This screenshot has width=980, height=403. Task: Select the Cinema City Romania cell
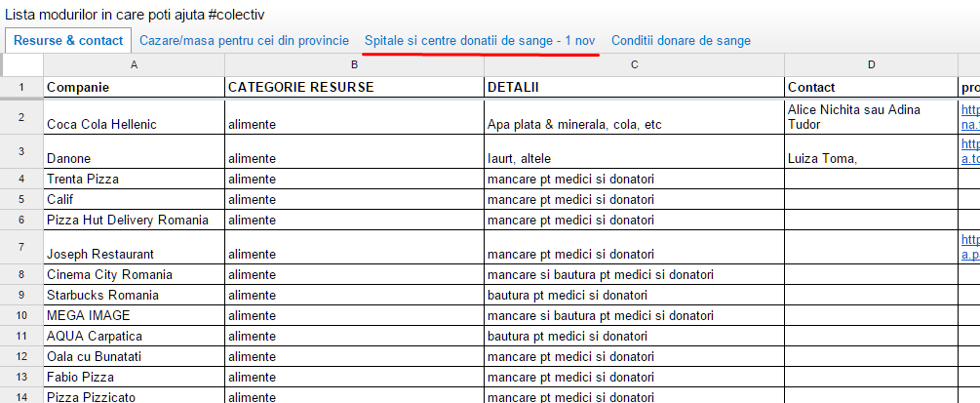click(134, 275)
